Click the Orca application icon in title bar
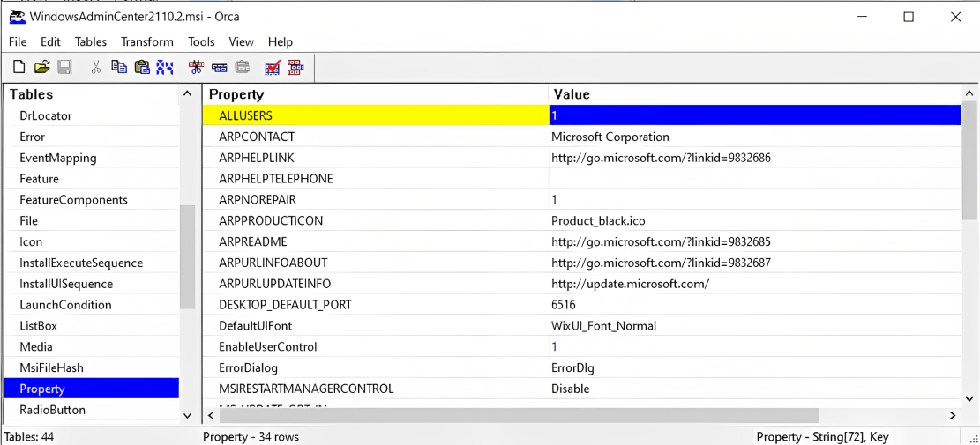The width and height of the screenshot is (980, 445). [17, 16]
